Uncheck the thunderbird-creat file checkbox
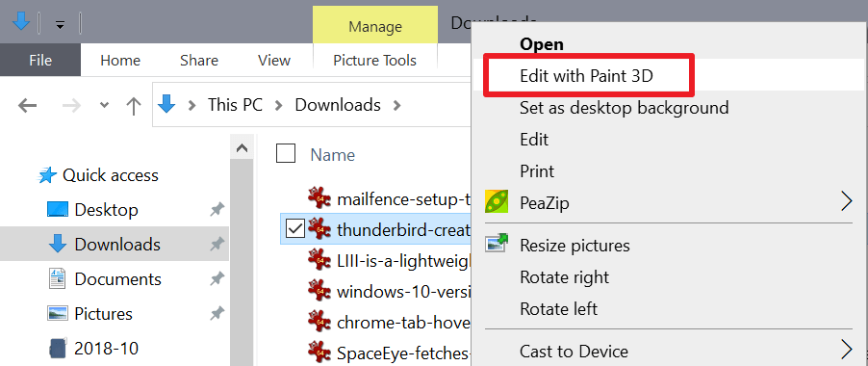Image resolution: width=868 pixels, height=366 pixels. (x=295, y=228)
